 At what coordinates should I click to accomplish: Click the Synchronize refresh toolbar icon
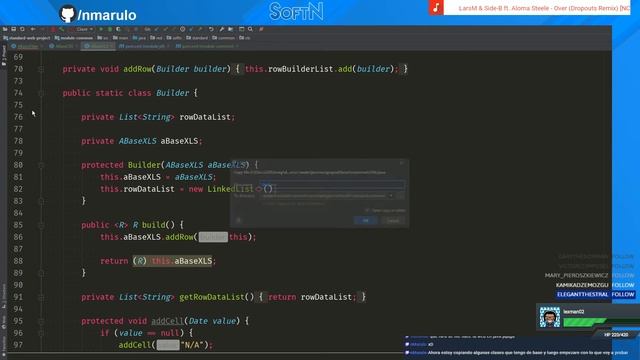(x=22, y=29)
